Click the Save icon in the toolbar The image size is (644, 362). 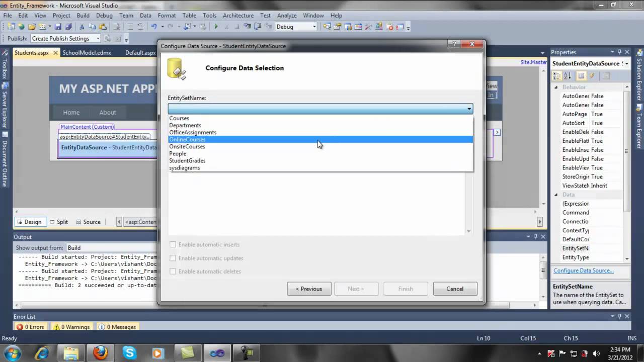coord(58,27)
